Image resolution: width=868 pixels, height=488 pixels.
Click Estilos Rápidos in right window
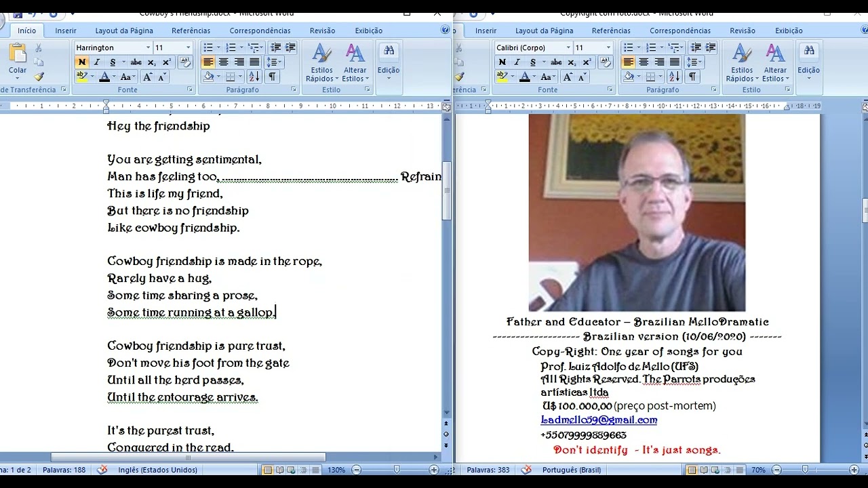pos(742,62)
